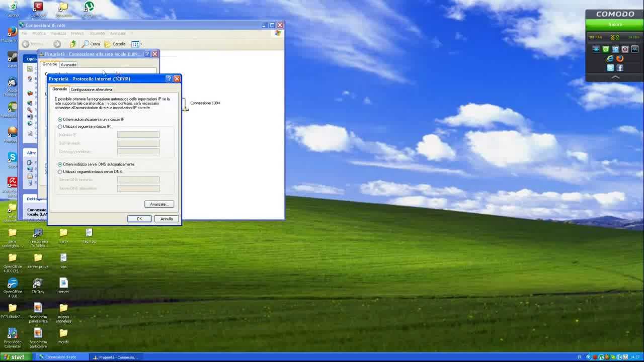
Task: Click the COMODO Sicuro status bar
Action: 615,24
